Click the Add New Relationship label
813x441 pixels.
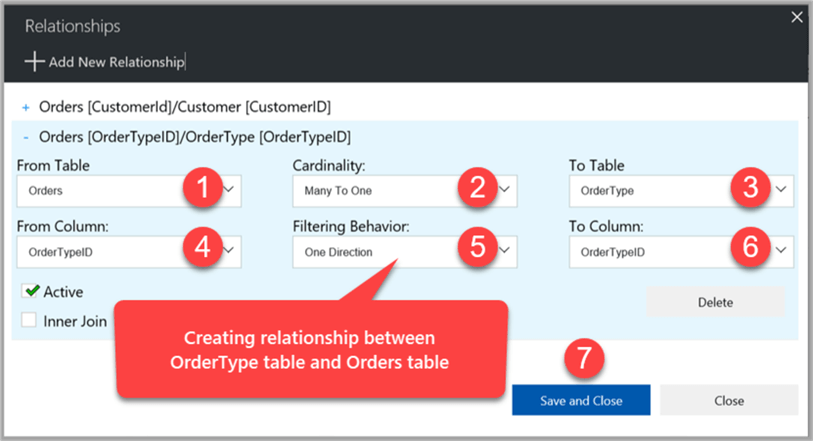click(x=117, y=62)
